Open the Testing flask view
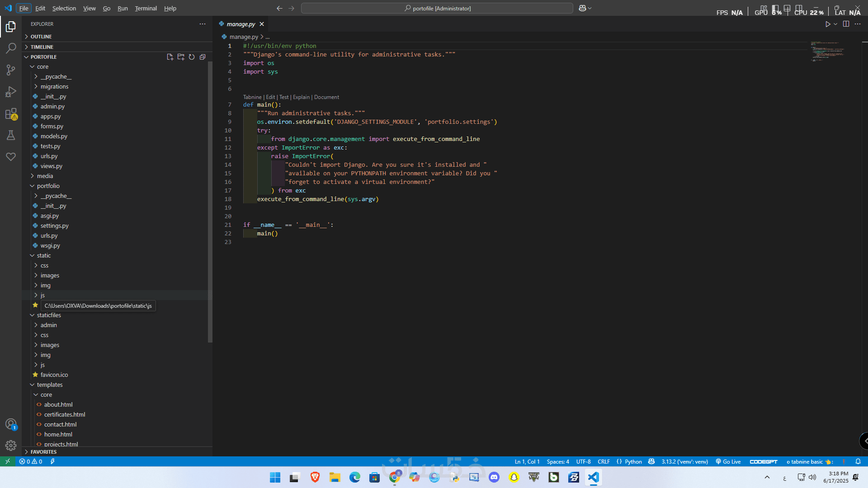Viewport: 868px width, 488px height. [11, 135]
